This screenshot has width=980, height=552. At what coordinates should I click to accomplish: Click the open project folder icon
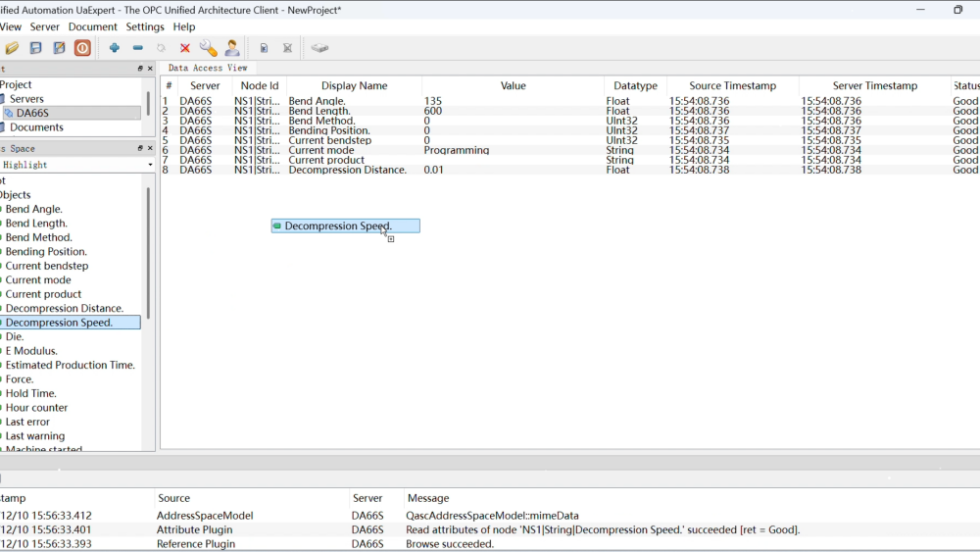[x=12, y=48]
